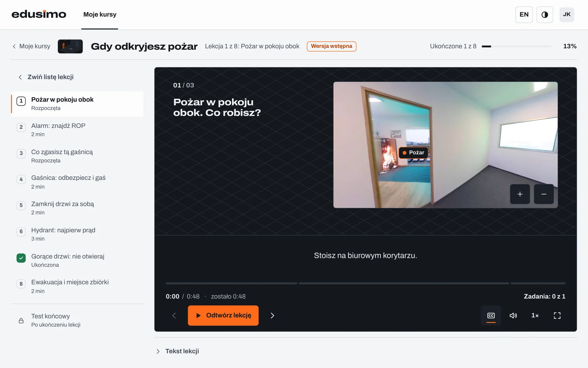This screenshot has height=368, width=588.
Task: Open lesson Alarm: znajdź ROP
Action: click(77, 130)
